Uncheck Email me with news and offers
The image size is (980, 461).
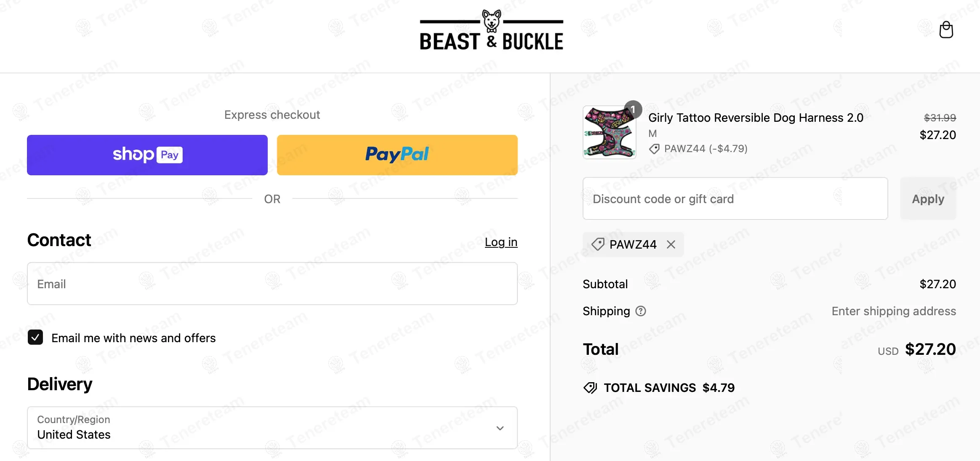pos(35,338)
